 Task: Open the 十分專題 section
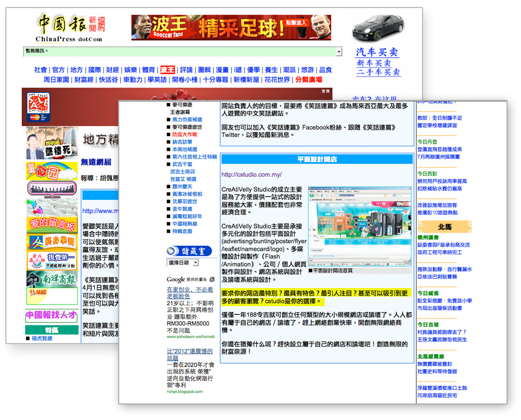click(x=216, y=80)
